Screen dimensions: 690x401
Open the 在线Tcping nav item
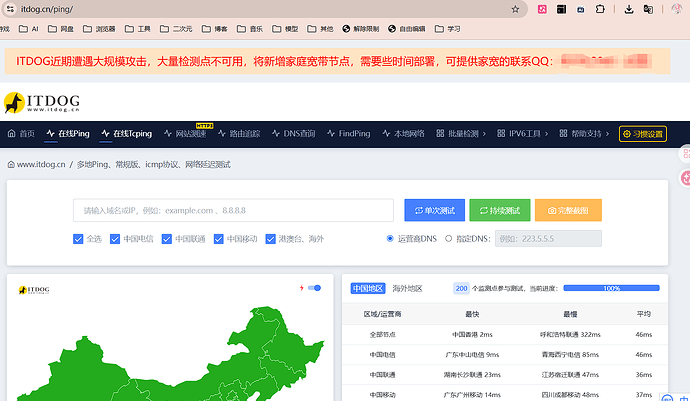point(127,134)
